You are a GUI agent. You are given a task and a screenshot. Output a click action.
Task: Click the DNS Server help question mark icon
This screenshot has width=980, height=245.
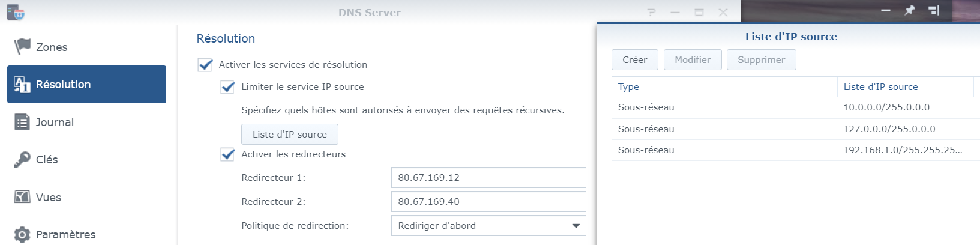(652, 12)
